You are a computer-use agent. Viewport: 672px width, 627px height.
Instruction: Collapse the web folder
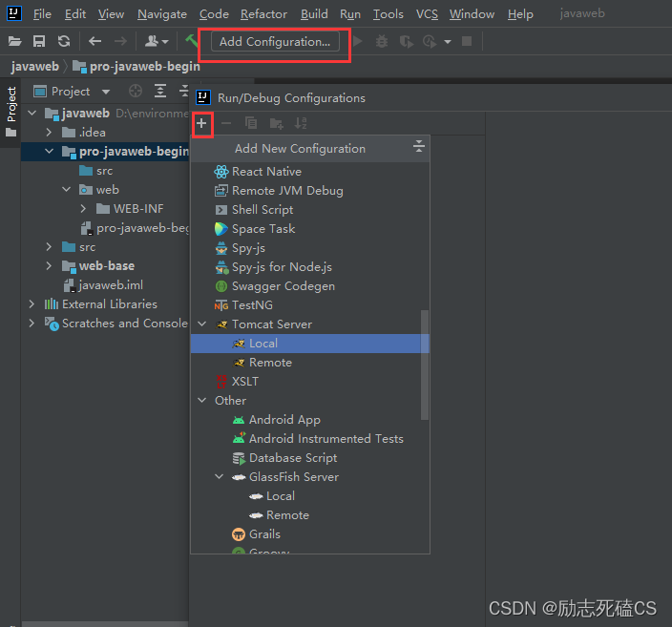67,189
